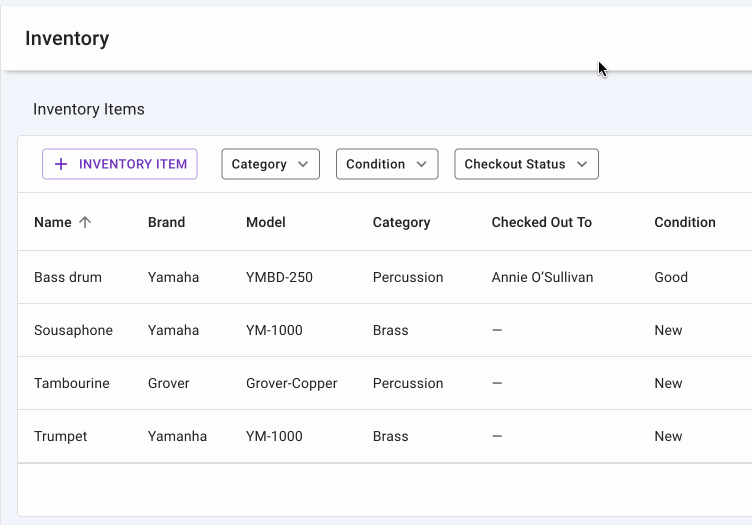Open the Checkout Status filter dropdown

(526, 164)
